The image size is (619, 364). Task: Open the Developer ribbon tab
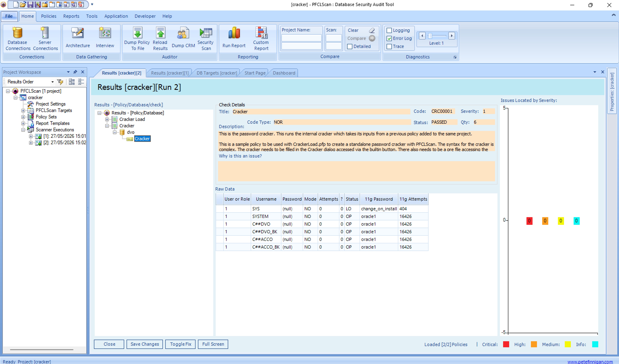[145, 16]
